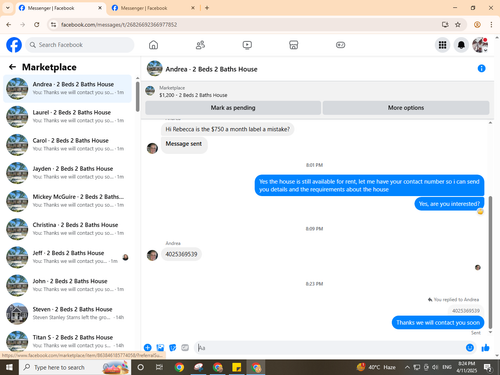Click More options button
Screen dimensions: 500x375
coord(406,108)
